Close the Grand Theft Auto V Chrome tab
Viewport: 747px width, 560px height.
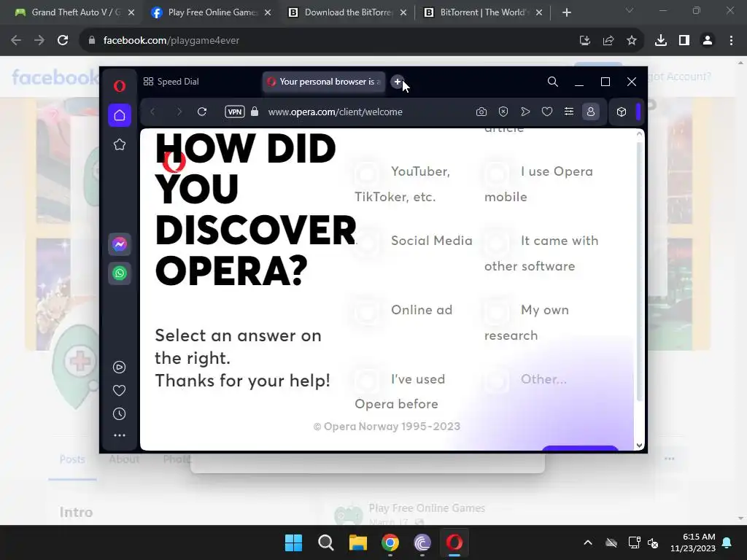pyautogui.click(x=131, y=12)
